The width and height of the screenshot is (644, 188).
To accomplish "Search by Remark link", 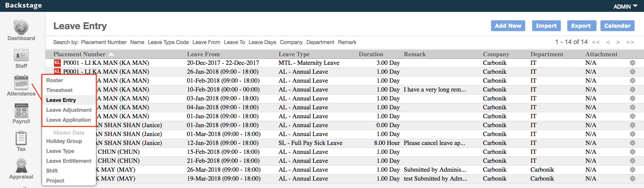I will click(347, 42).
